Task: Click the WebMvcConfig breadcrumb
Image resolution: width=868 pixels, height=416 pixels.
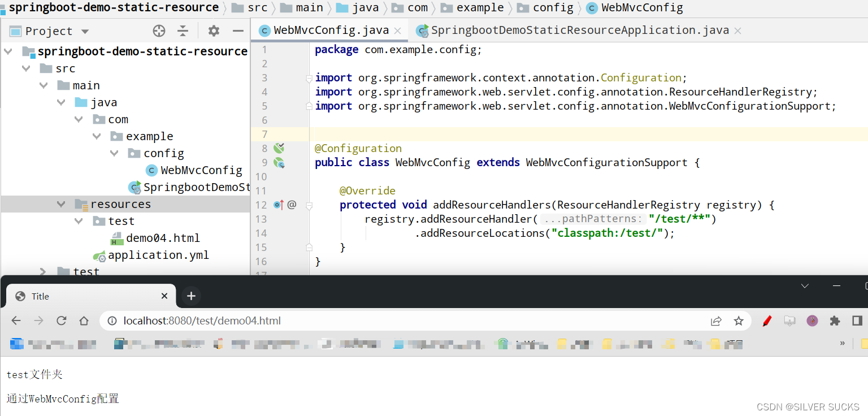Action: [635, 8]
